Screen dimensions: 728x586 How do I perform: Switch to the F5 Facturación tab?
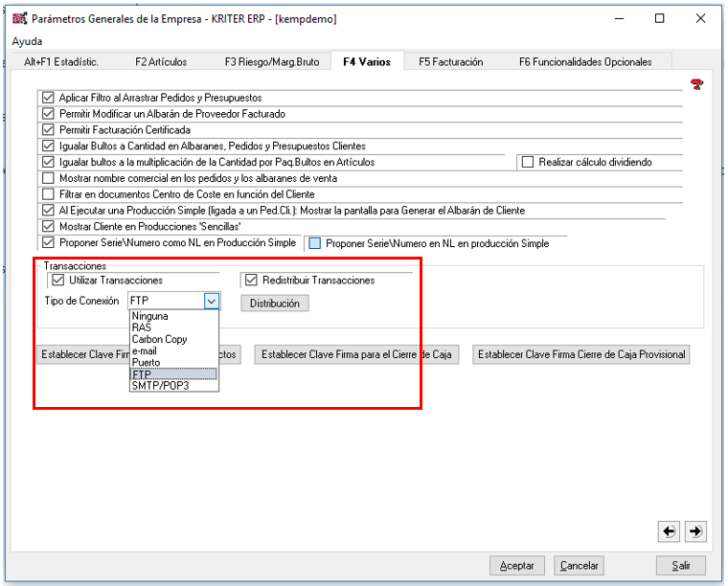point(450,61)
